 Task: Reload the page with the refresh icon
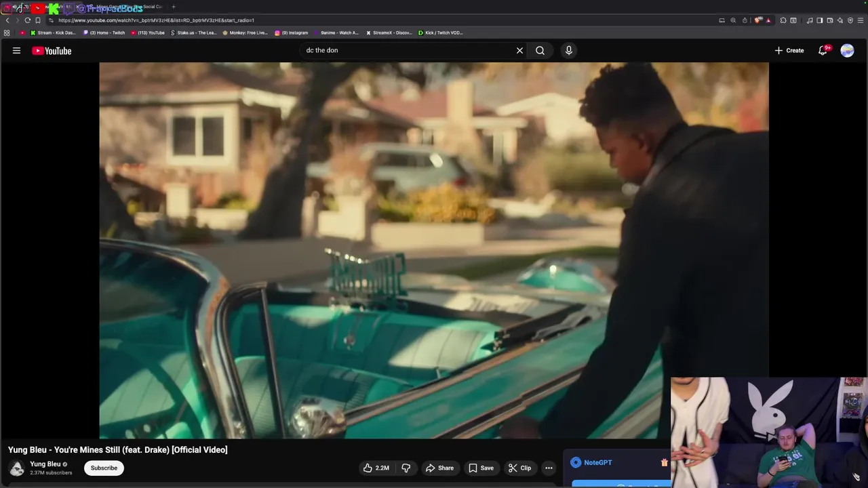[x=27, y=20]
